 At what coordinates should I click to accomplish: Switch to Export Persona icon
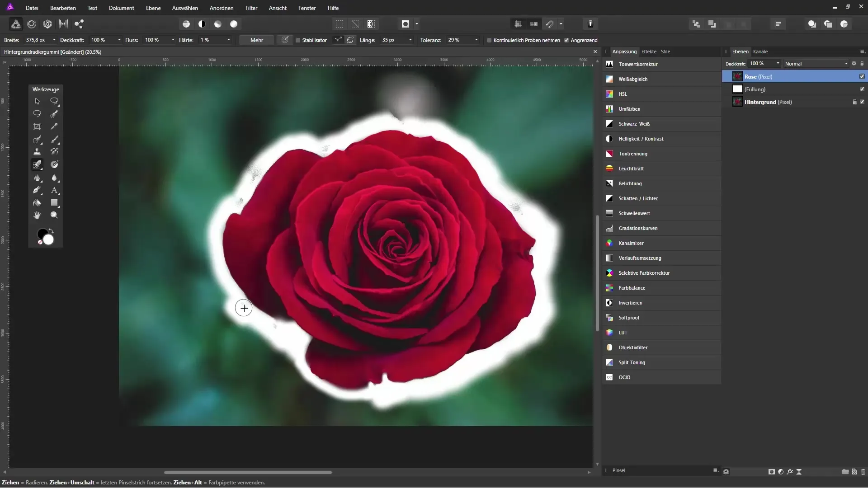click(79, 24)
